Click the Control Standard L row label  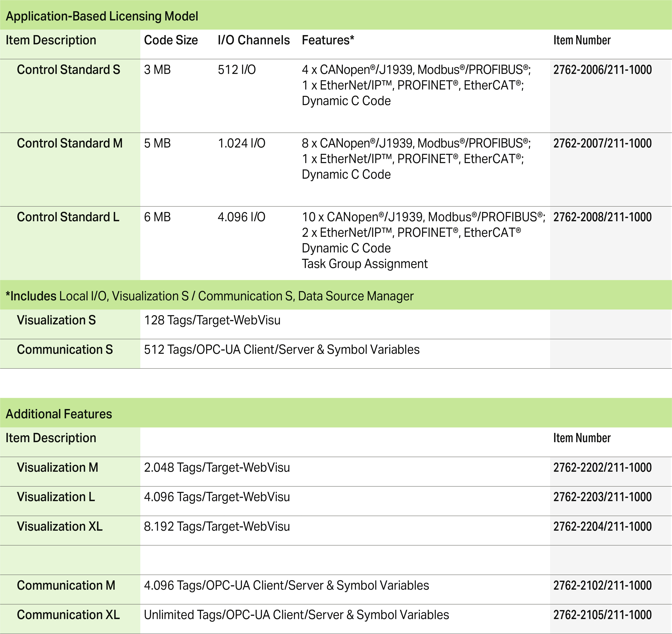[x=68, y=217]
